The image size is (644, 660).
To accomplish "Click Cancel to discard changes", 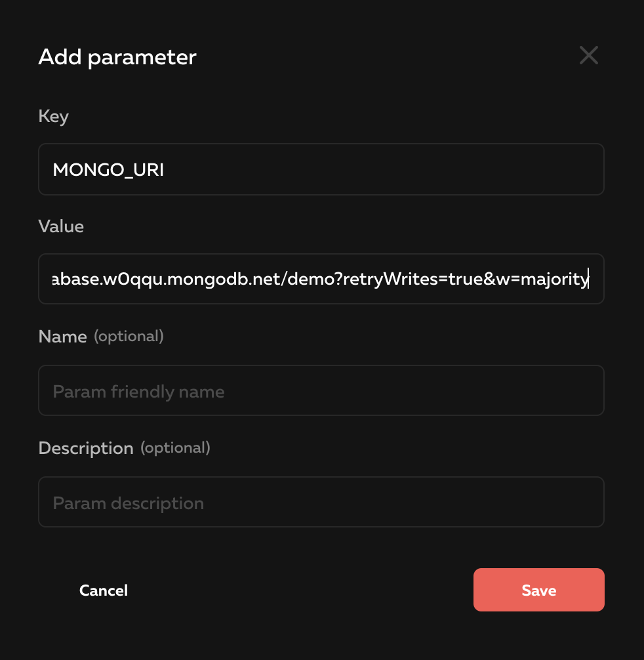I will [x=103, y=590].
